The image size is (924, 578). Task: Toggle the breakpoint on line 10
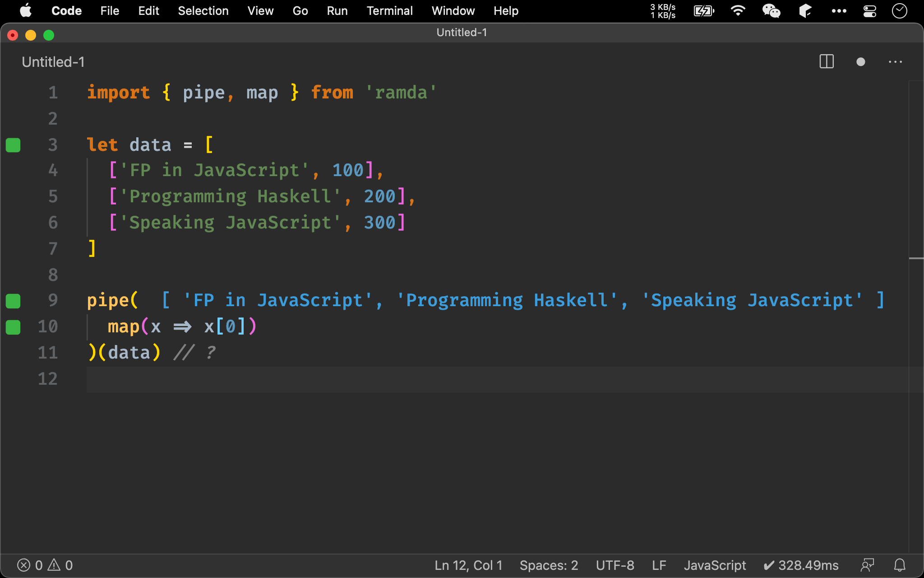coord(14,326)
